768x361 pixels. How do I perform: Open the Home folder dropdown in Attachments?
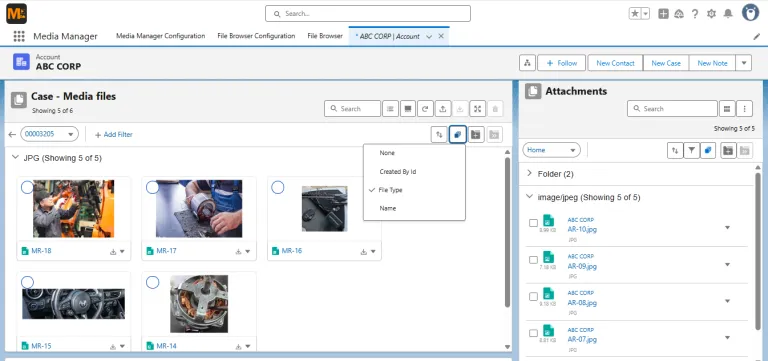coord(552,150)
